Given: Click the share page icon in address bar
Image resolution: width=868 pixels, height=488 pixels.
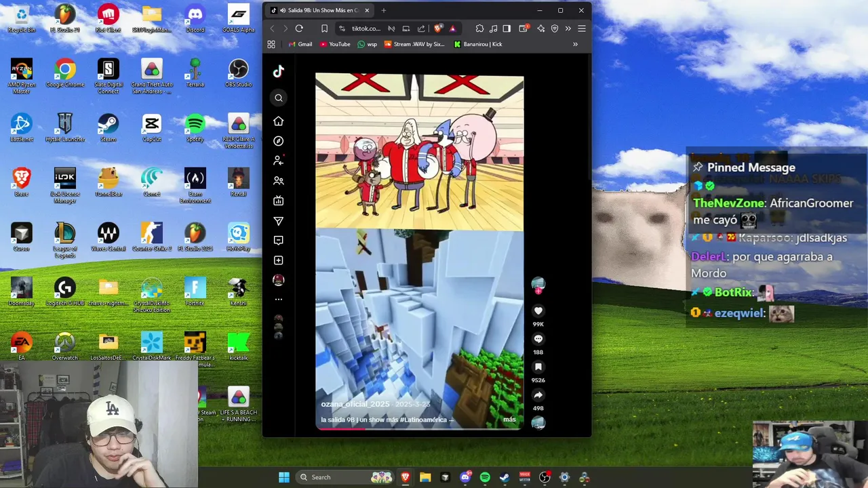Looking at the screenshot, I should click(x=421, y=28).
